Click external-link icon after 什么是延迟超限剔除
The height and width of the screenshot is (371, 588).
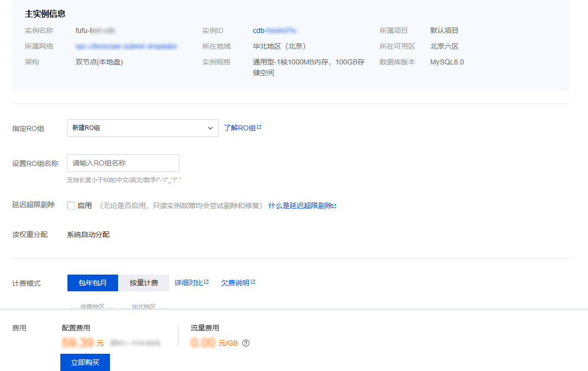335,206
